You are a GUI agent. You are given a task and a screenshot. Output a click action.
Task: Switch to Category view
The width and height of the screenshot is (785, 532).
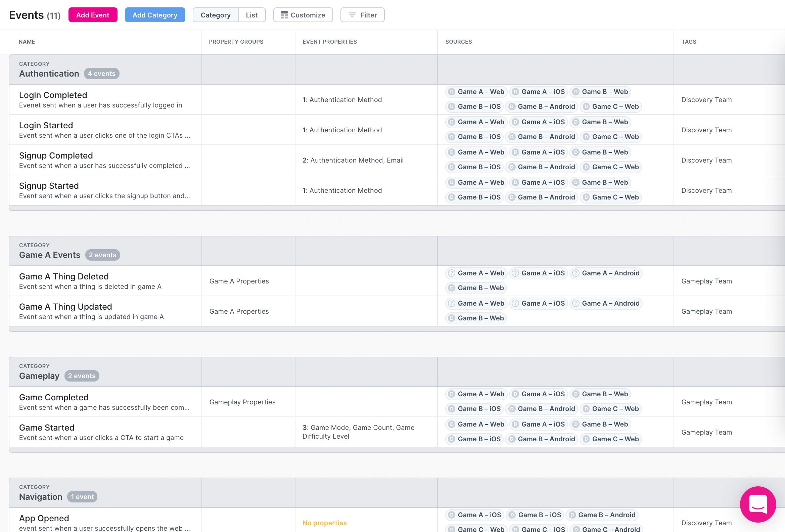pyautogui.click(x=216, y=15)
